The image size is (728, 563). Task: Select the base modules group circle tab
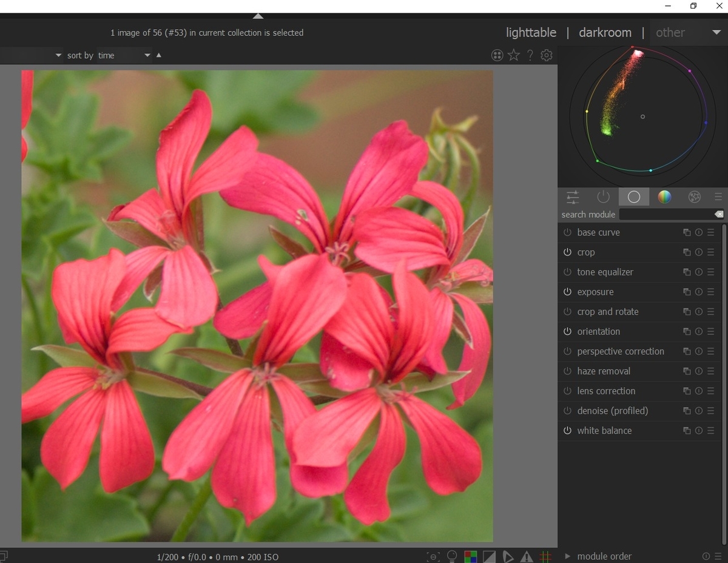[634, 197]
